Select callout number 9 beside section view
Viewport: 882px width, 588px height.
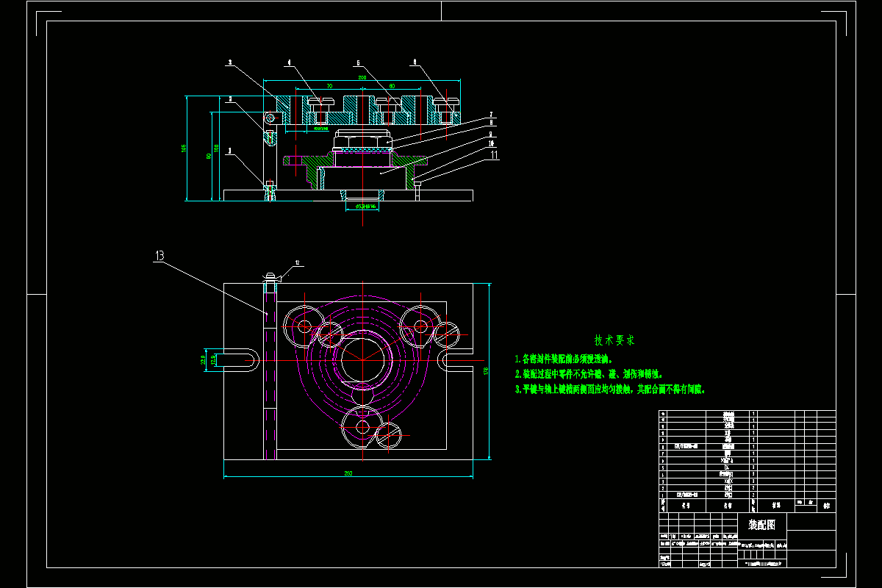492,135
